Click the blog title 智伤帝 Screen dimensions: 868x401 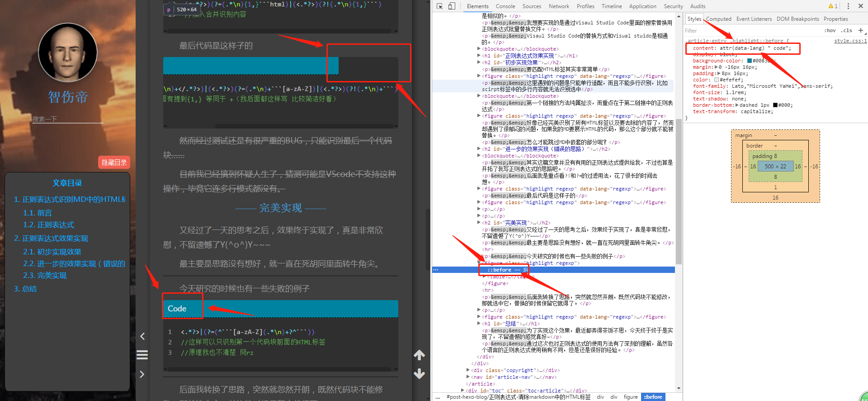tap(68, 97)
